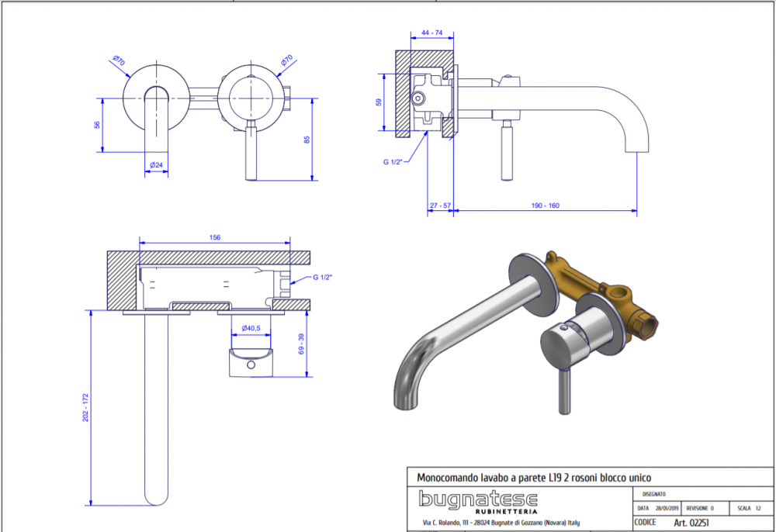Click the 'Ø24' spout diameter label

156,165
